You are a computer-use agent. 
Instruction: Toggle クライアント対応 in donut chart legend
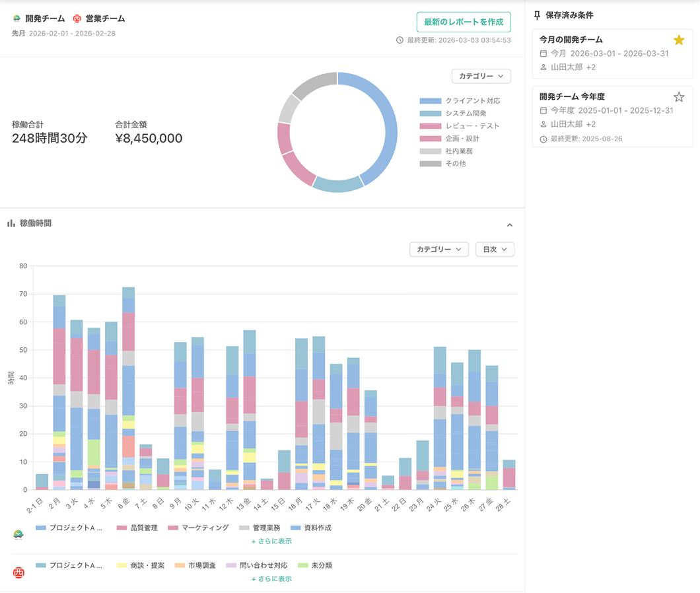tap(460, 101)
